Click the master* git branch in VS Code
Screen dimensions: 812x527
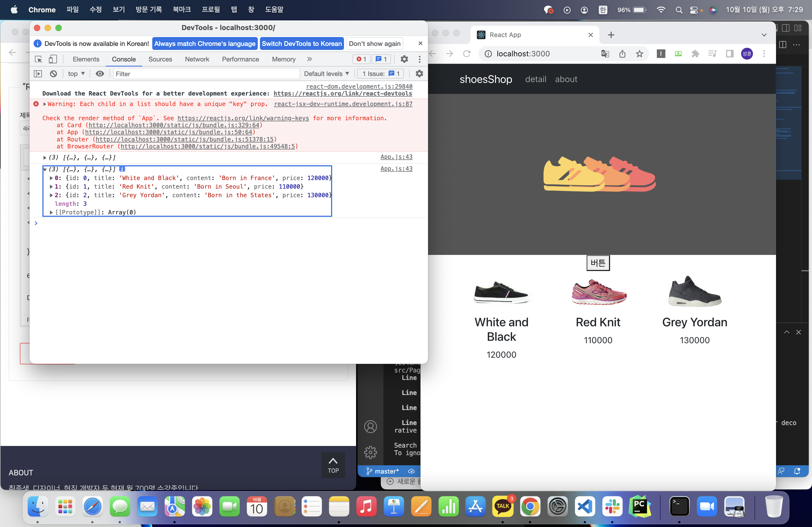tap(382, 471)
